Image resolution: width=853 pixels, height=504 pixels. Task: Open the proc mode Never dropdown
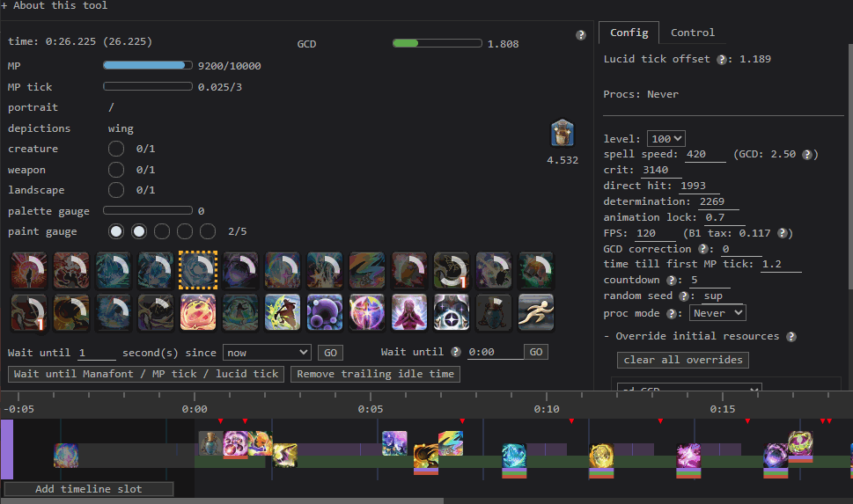717,313
